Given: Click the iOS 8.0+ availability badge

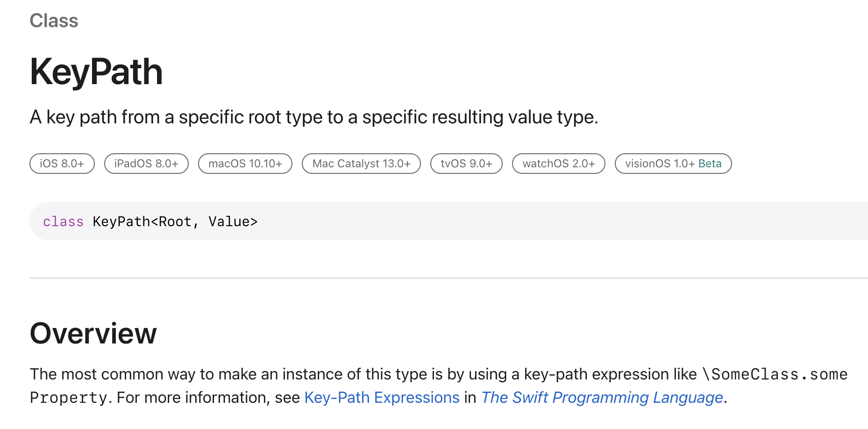Looking at the screenshot, I should (62, 164).
